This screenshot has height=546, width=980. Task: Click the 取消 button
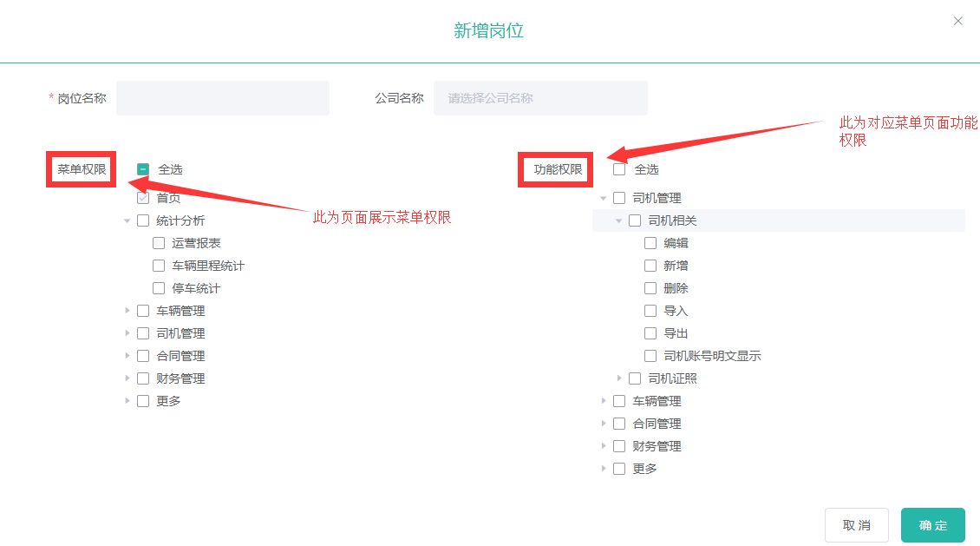(x=856, y=525)
